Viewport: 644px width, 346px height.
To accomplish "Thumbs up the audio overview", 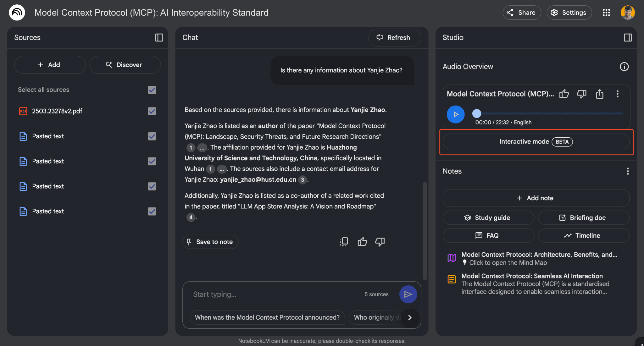I will pyautogui.click(x=564, y=94).
